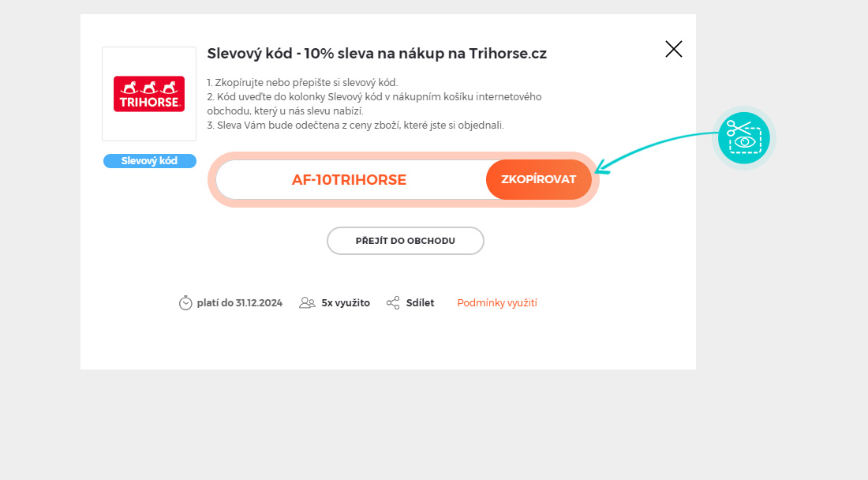Viewport: 868px width, 480px height.
Task: Click the dialog title about 10% sleva
Action: click(376, 54)
